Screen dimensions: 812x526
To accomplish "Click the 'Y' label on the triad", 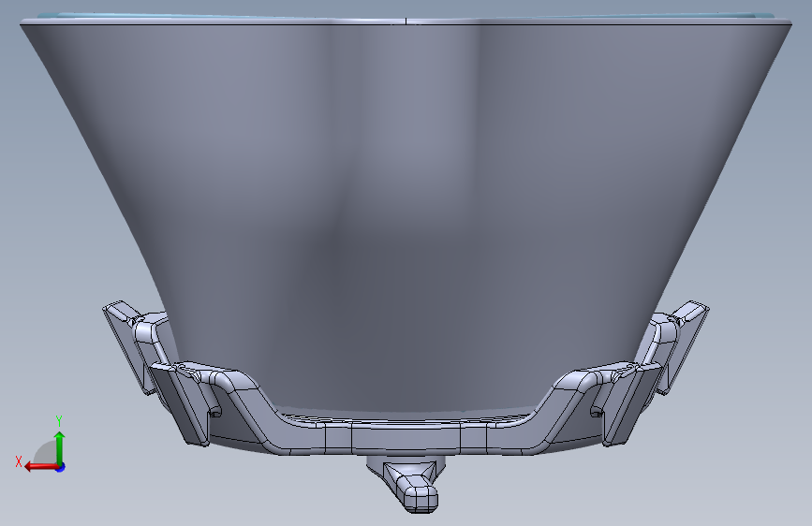I will pyautogui.click(x=59, y=421).
